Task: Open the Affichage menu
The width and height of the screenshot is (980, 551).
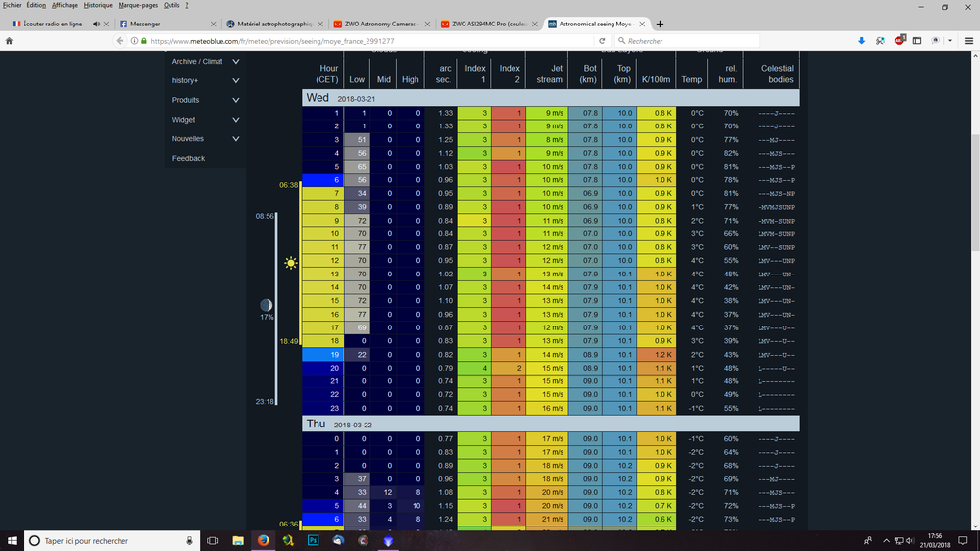Action: point(65,5)
